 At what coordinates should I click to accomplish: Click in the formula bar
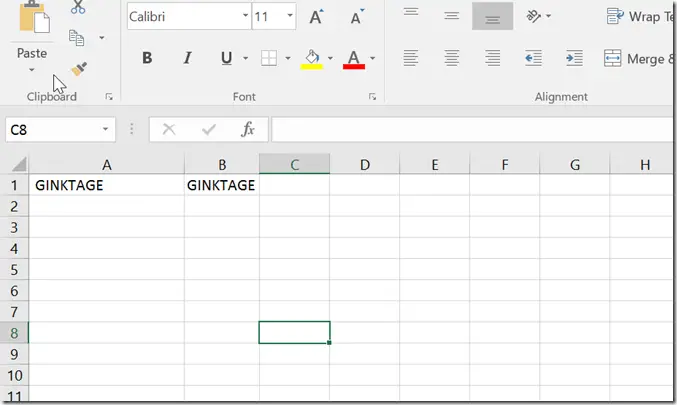472,129
